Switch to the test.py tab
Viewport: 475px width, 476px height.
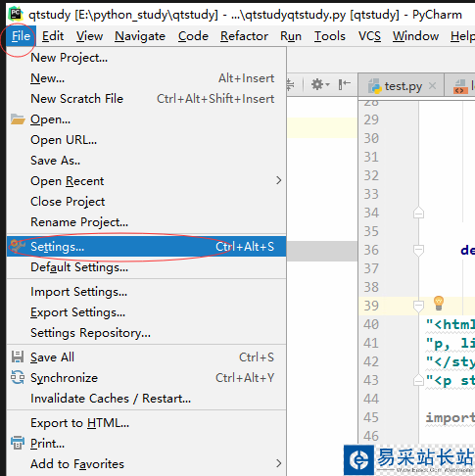pos(402,86)
